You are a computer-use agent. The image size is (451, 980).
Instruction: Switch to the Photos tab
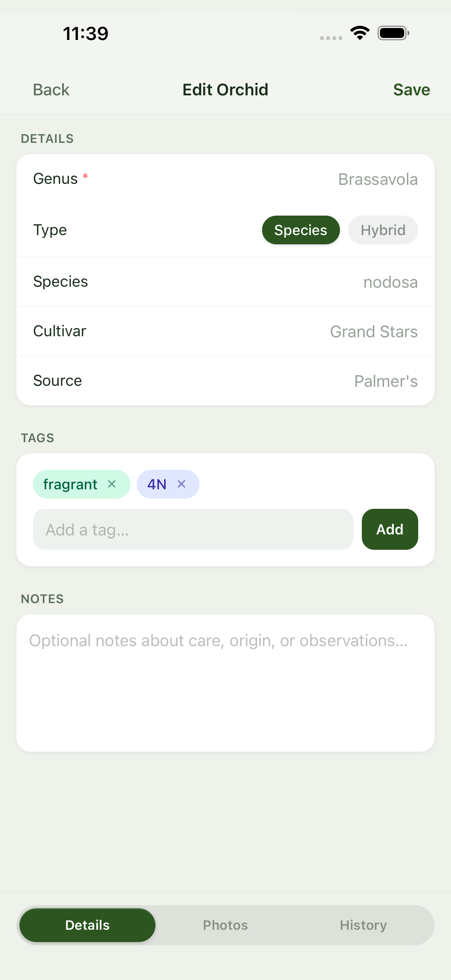225,925
